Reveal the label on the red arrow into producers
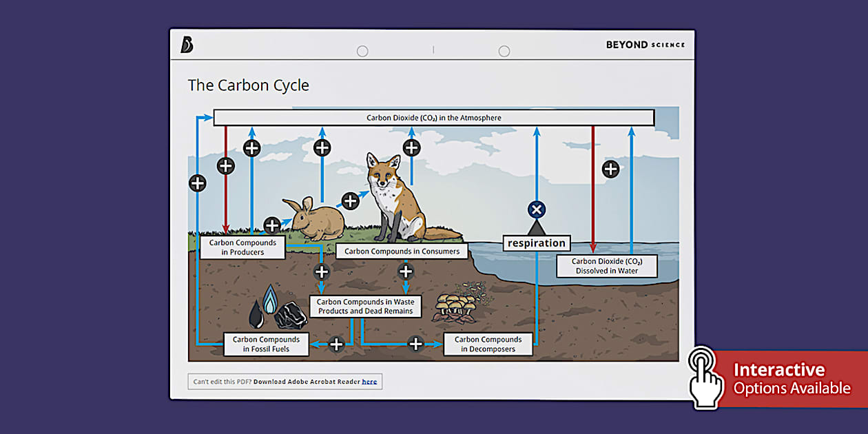Image resolution: width=868 pixels, height=434 pixels. 225,166
